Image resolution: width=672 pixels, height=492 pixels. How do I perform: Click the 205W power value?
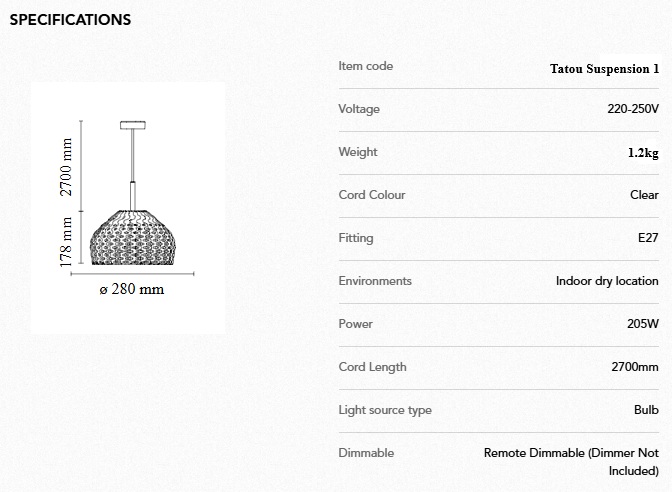click(642, 324)
